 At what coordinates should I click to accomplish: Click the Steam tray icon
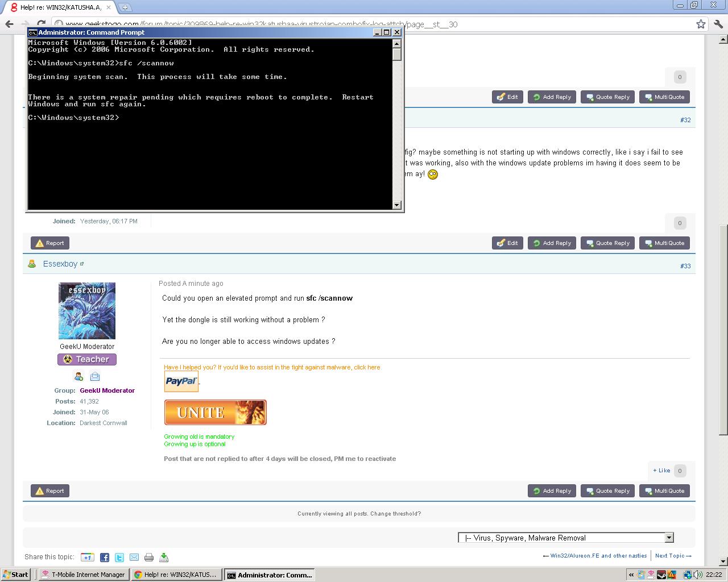pyautogui.click(x=661, y=575)
